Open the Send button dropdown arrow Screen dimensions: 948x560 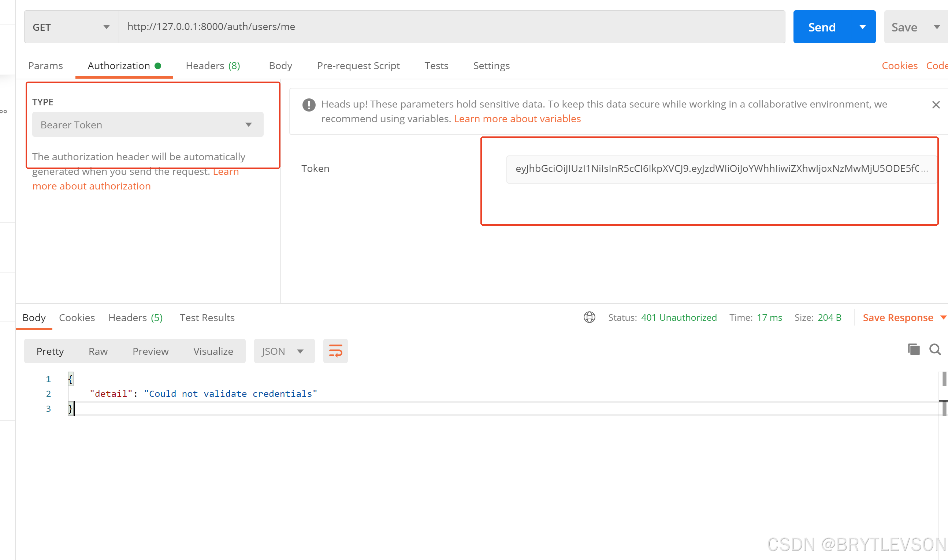click(862, 27)
